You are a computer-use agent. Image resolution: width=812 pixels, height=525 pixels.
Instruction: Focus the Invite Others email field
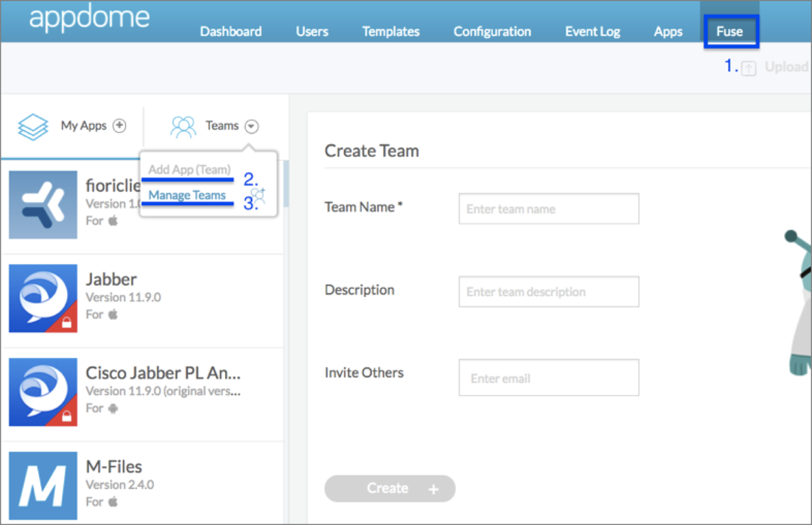[549, 377]
